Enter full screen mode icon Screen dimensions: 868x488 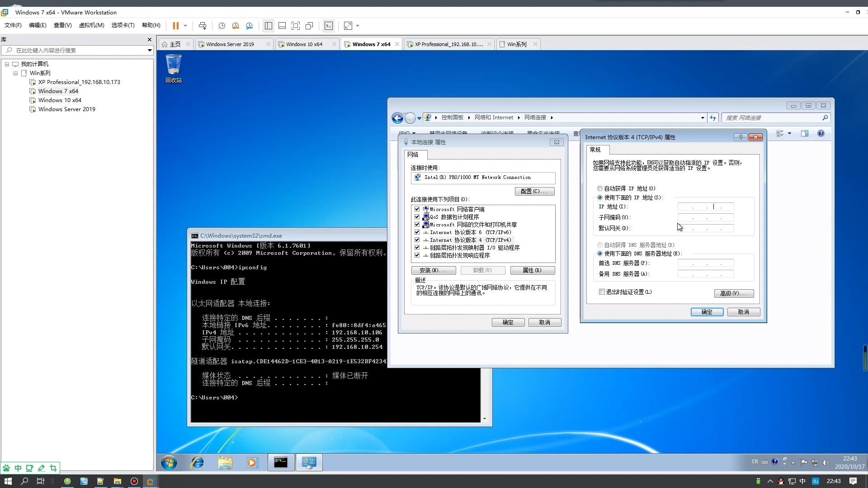pos(296,26)
